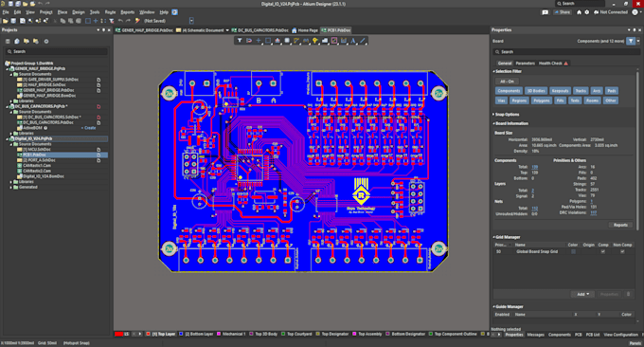Open the (Not Saved) toolbar dropdown
The image size is (644, 347).
[192, 21]
